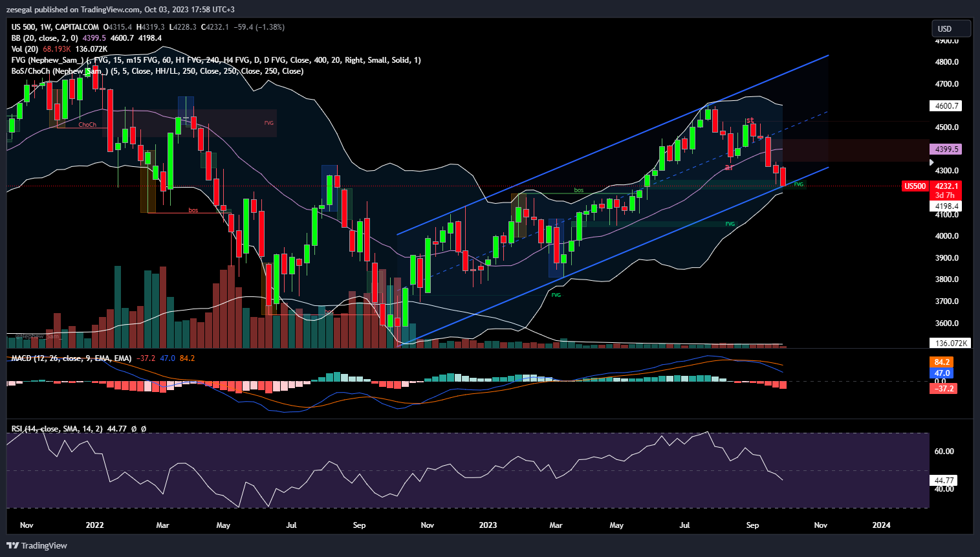Click the 3700.0 price axis label
980x557 pixels.
(x=947, y=301)
